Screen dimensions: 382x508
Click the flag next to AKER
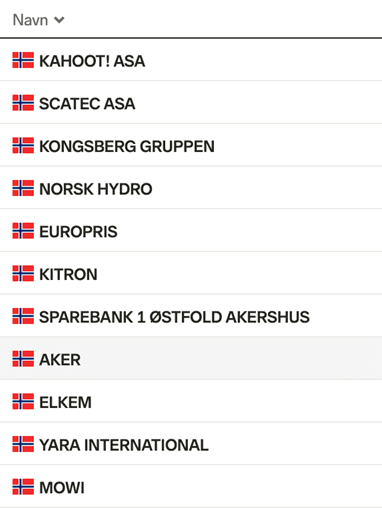tap(23, 359)
